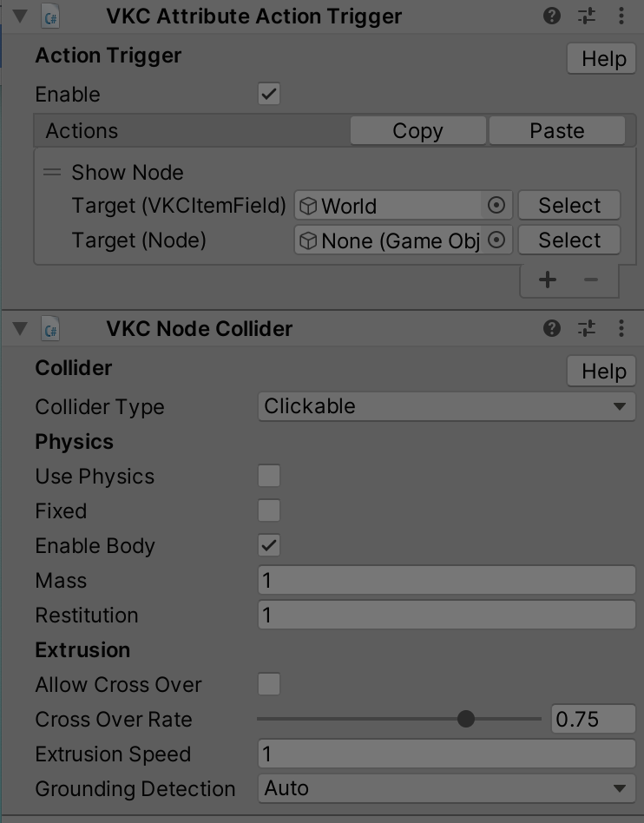Open Grounding Detection dropdown set to Auto
This screenshot has height=823, width=644.
point(447,788)
